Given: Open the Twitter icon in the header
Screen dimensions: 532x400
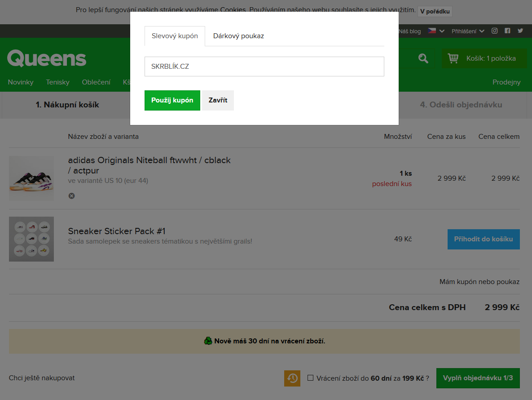Looking at the screenshot, I should pos(520,31).
